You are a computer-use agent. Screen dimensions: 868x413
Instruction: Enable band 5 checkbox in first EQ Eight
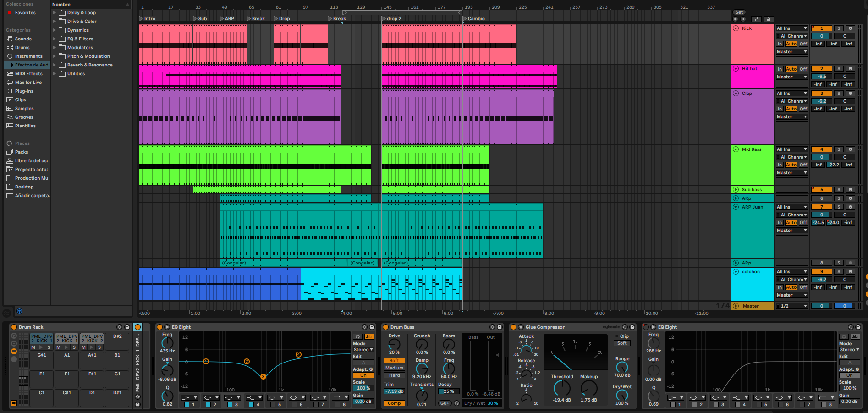(272, 404)
